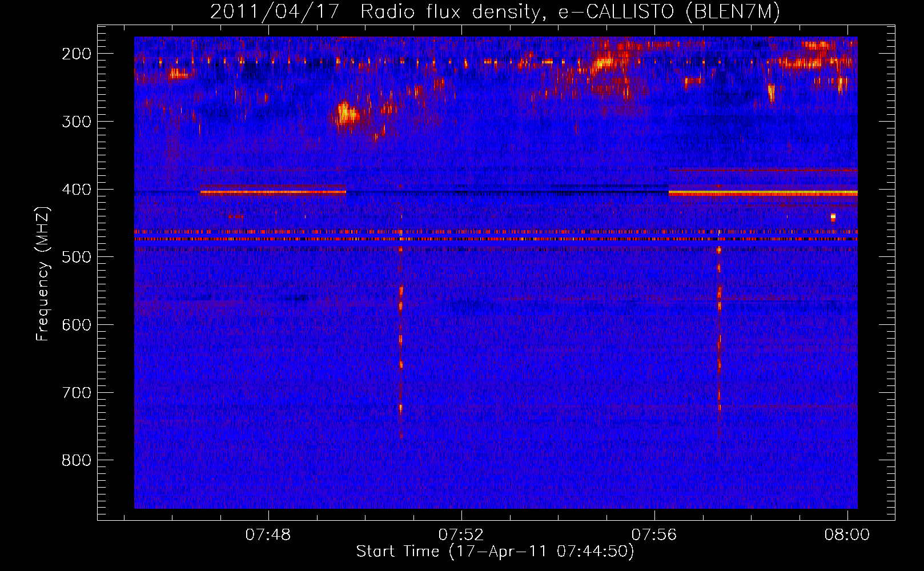Screen dimensions: 924x571
Task: Click the 07:52 time tick label
Action: click(461, 535)
